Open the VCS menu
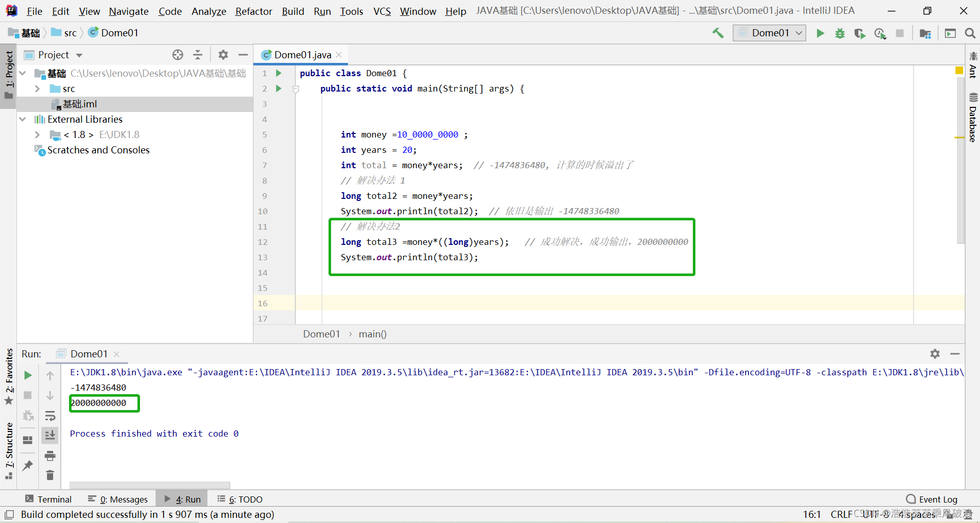Screen dimensions: 980x523 tap(382, 11)
